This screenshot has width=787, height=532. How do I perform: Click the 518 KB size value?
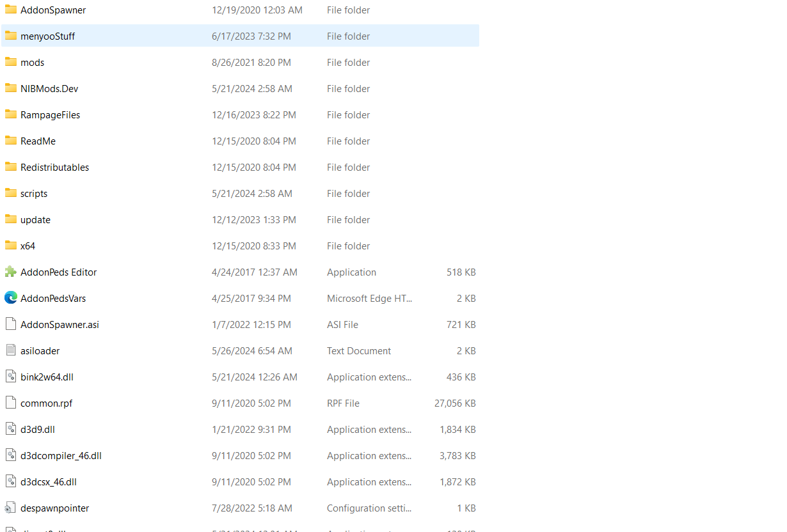coord(461,272)
